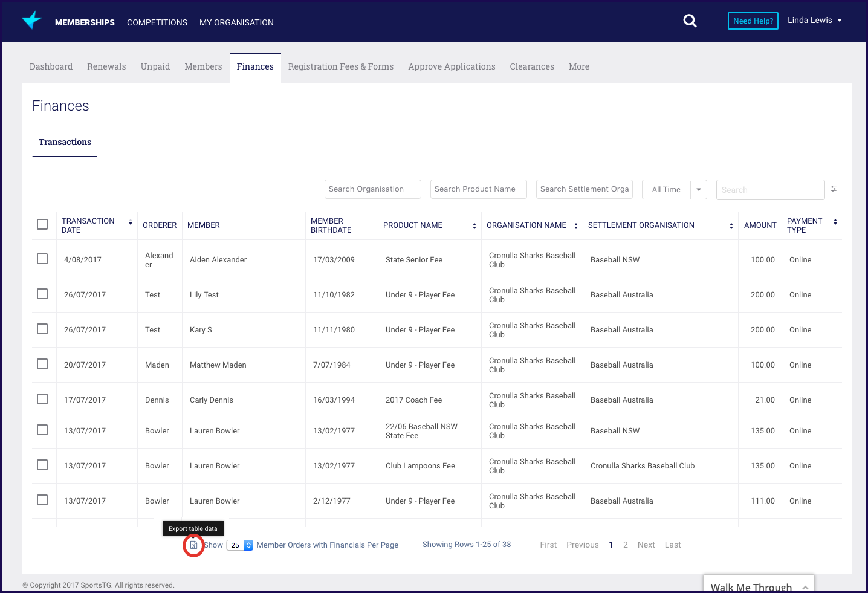Open the search magnifier icon
This screenshot has height=593, width=868.
[x=690, y=21]
